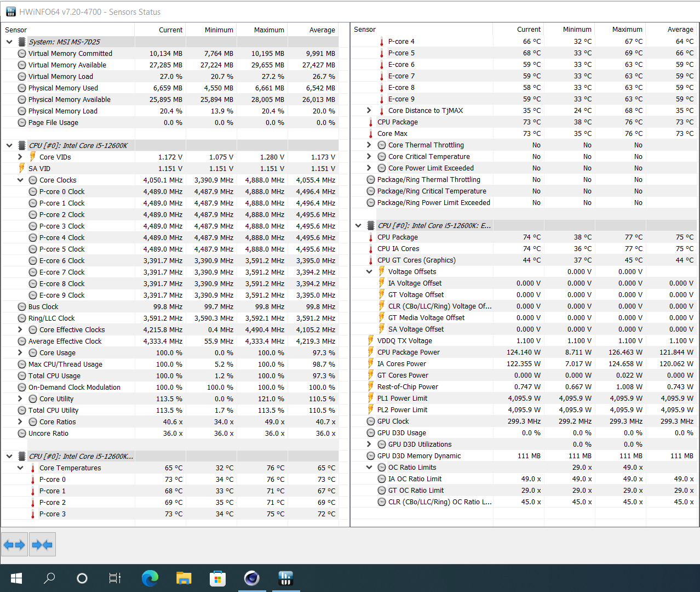Image resolution: width=700 pixels, height=592 pixels.
Task: Click the thermometer icon beside Core Max
Action: point(371,133)
